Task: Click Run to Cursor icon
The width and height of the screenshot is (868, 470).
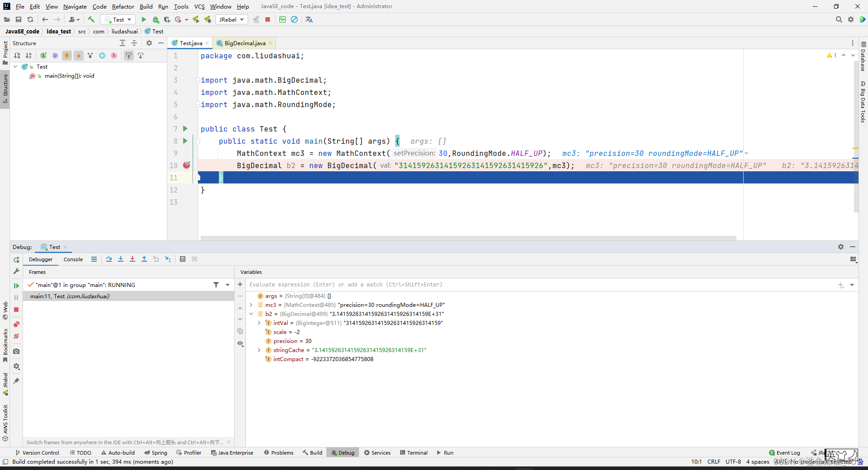Action: pyautogui.click(x=168, y=259)
